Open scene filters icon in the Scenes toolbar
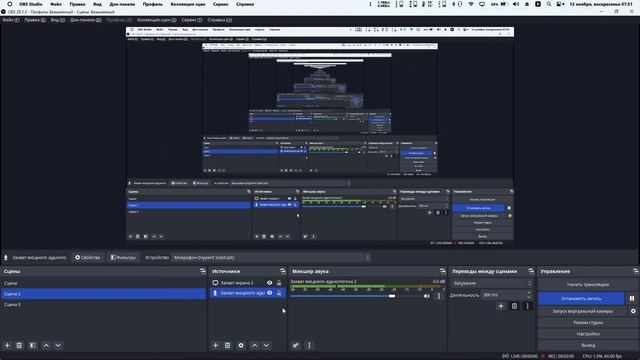 click(x=33, y=345)
